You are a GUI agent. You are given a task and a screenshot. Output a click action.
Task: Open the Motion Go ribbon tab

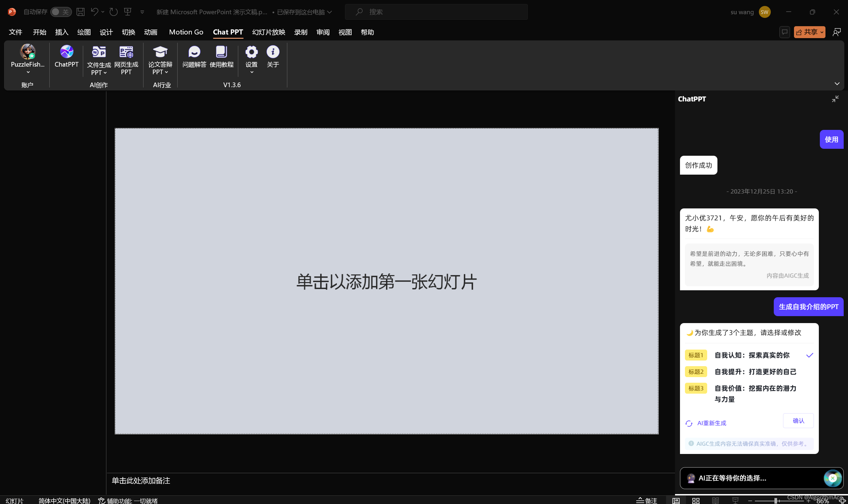[x=186, y=32]
